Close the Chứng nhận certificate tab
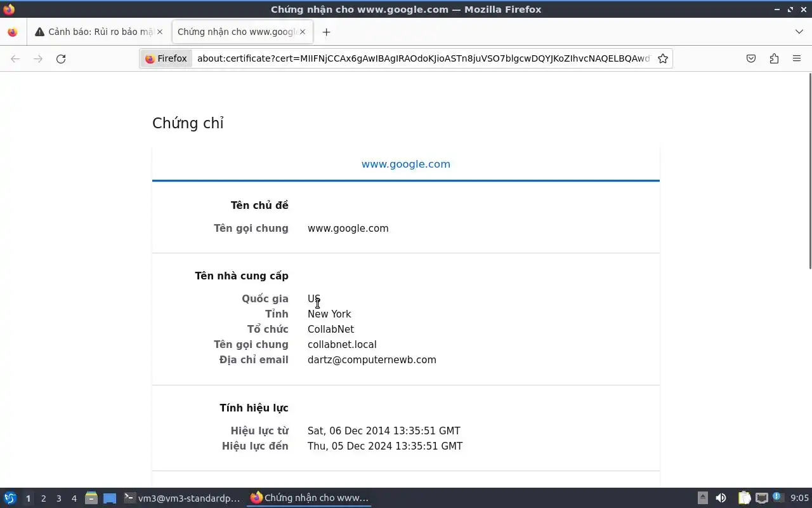The image size is (812, 508). (x=303, y=32)
